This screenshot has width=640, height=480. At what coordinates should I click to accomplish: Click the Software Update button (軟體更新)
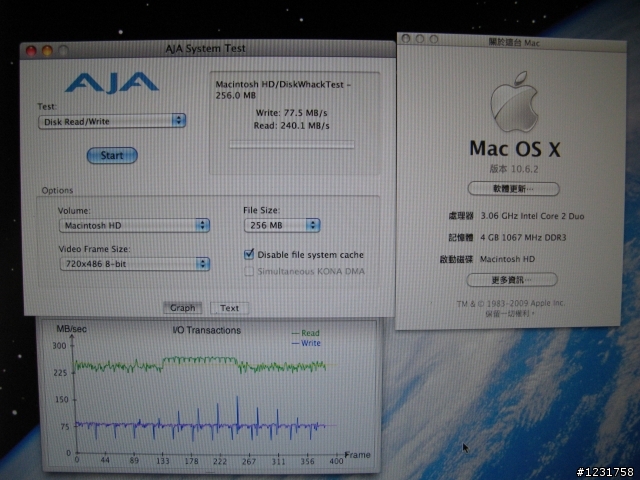click(x=513, y=189)
